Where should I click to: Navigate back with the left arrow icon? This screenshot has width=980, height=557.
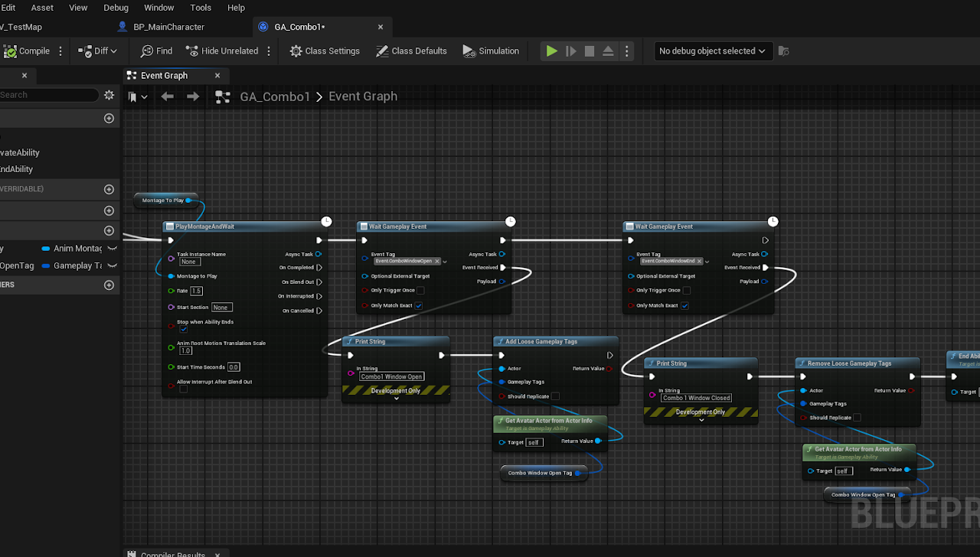click(x=167, y=96)
